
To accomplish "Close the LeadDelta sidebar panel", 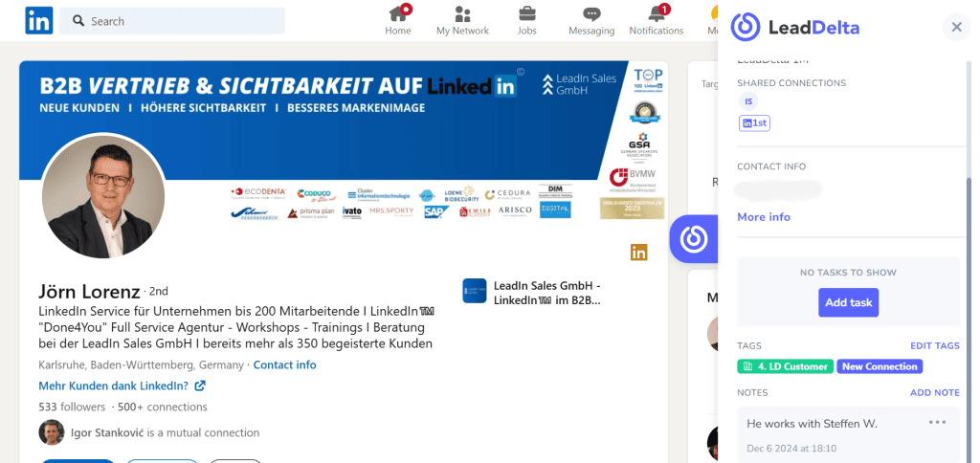I will coord(956,27).
